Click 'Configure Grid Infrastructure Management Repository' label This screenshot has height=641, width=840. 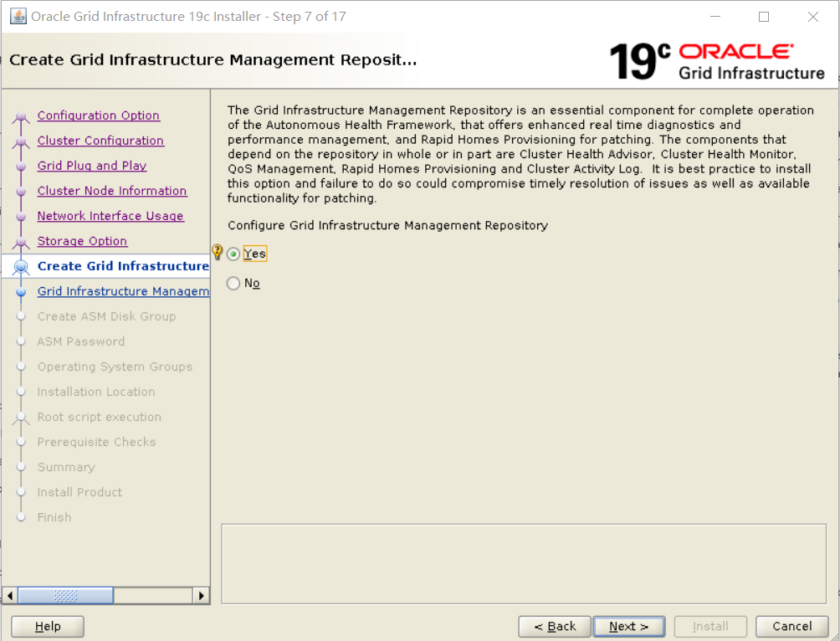tap(387, 226)
